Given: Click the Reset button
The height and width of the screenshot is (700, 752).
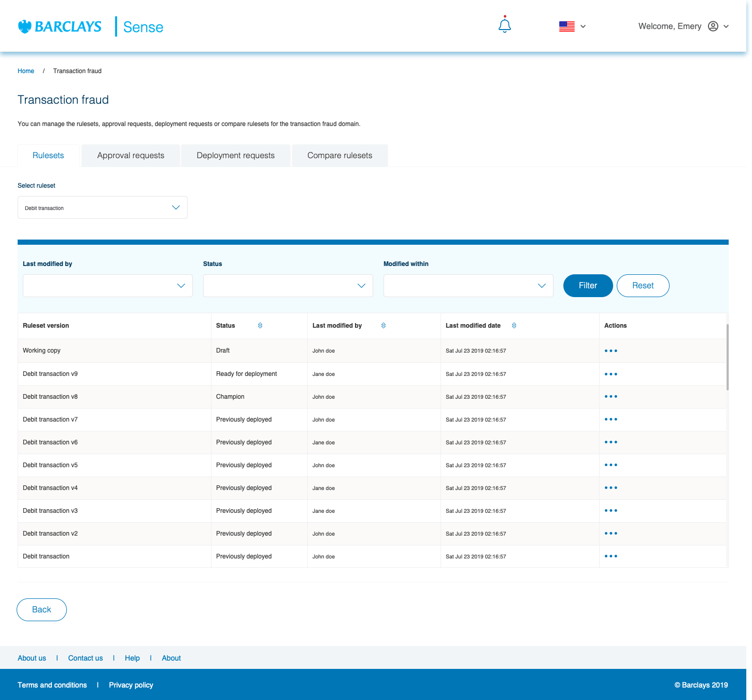Looking at the screenshot, I should pyautogui.click(x=643, y=286).
